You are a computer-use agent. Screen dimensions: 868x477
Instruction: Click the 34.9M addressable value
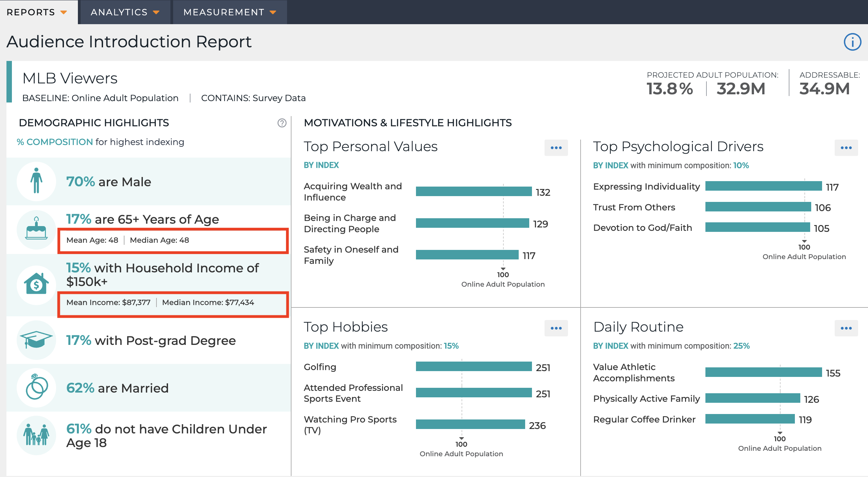click(x=824, y=89)
